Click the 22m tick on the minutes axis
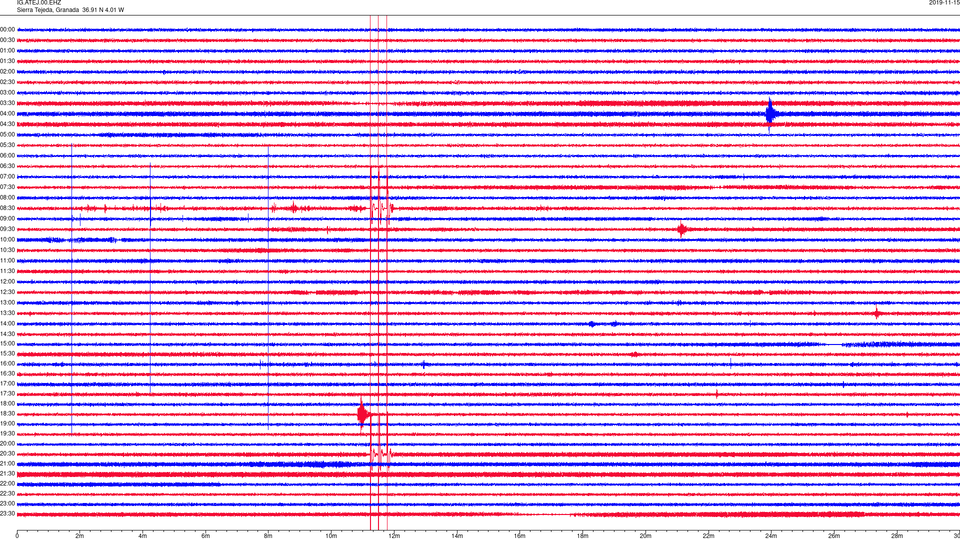The width and height of the screenshot is (960, 540). coord(708,536)
